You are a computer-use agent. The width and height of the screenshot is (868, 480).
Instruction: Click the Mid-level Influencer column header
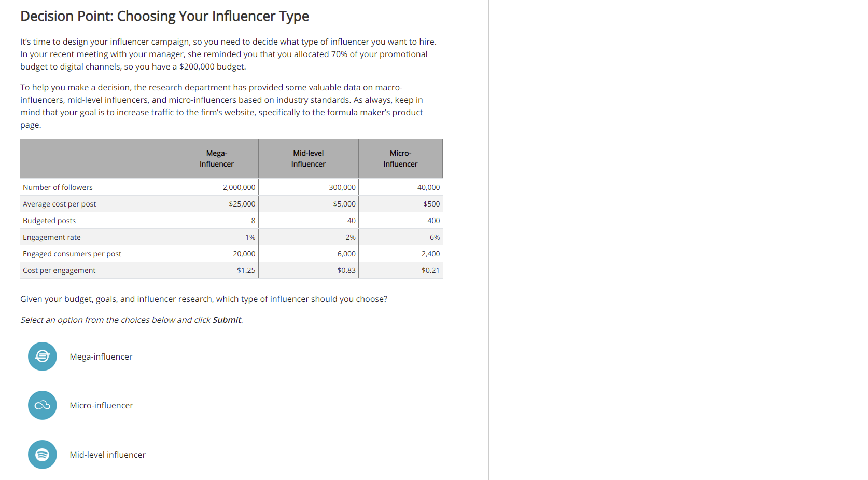pos(308,158)
